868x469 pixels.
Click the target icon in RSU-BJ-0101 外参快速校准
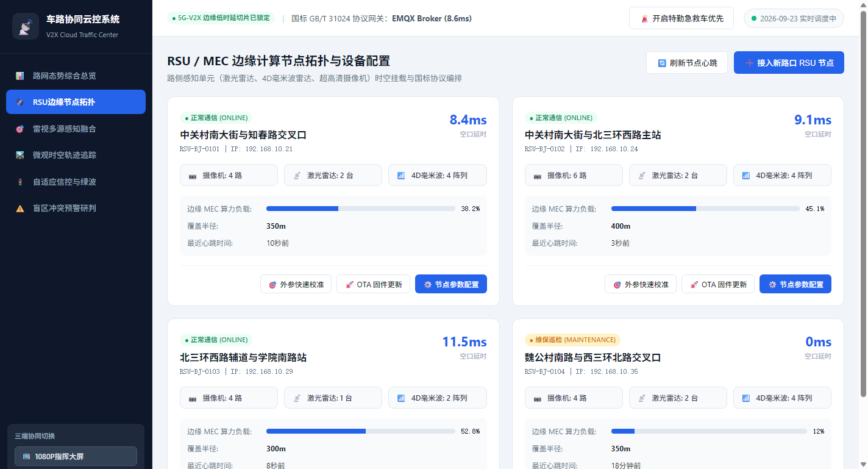pyautogui.click(x=272, y=285)
